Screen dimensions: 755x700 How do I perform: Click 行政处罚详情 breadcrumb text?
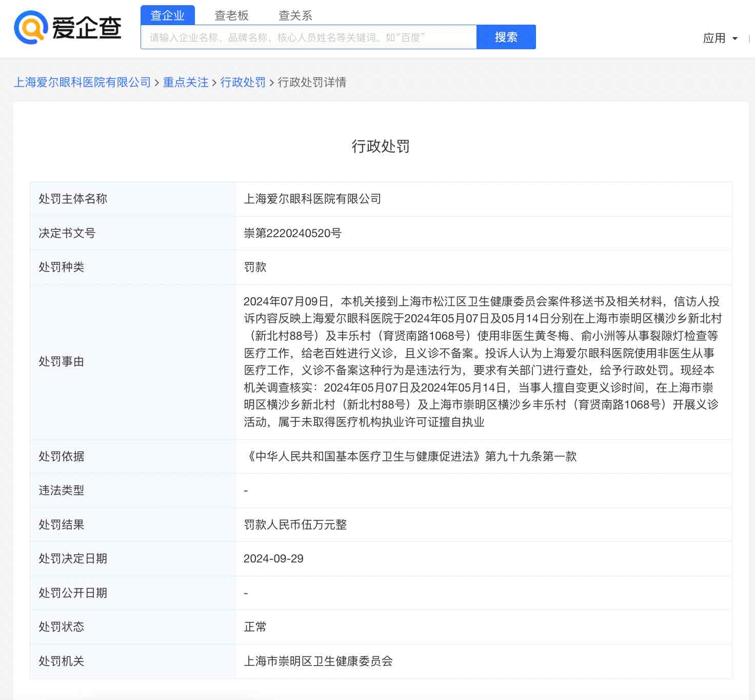coord(312,82)
